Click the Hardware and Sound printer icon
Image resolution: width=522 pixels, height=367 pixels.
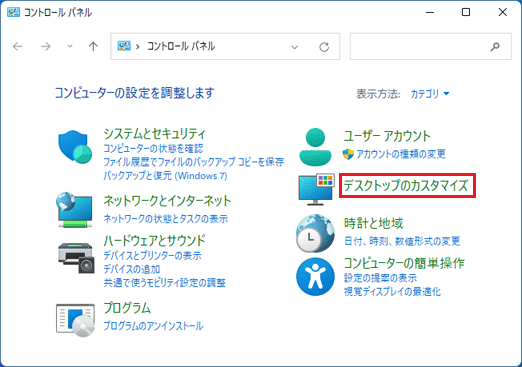click(76, 258)
